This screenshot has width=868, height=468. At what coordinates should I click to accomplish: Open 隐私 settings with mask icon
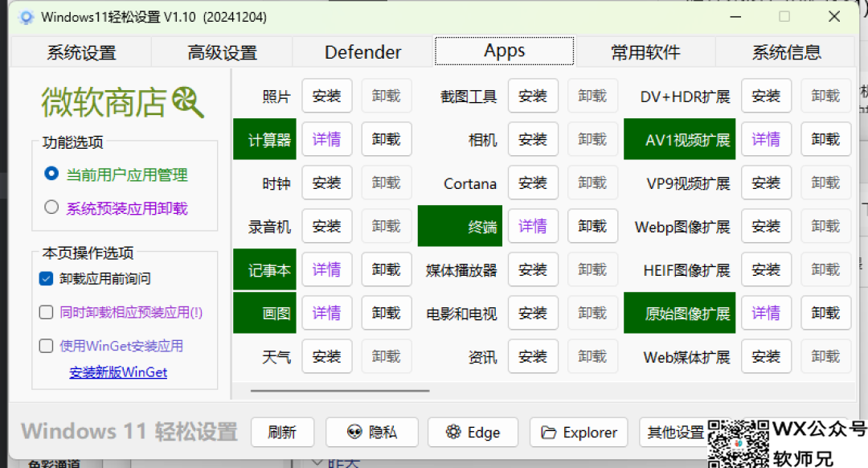371,432
